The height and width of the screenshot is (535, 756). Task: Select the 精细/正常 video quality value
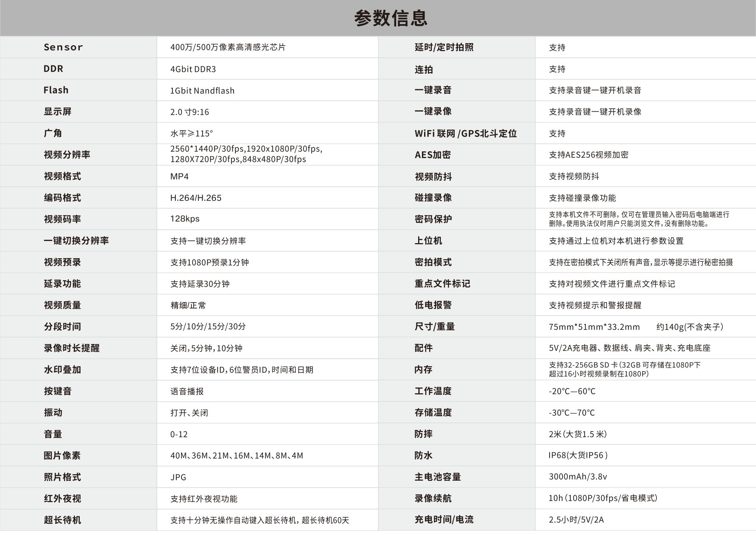(x=188, y=305)
